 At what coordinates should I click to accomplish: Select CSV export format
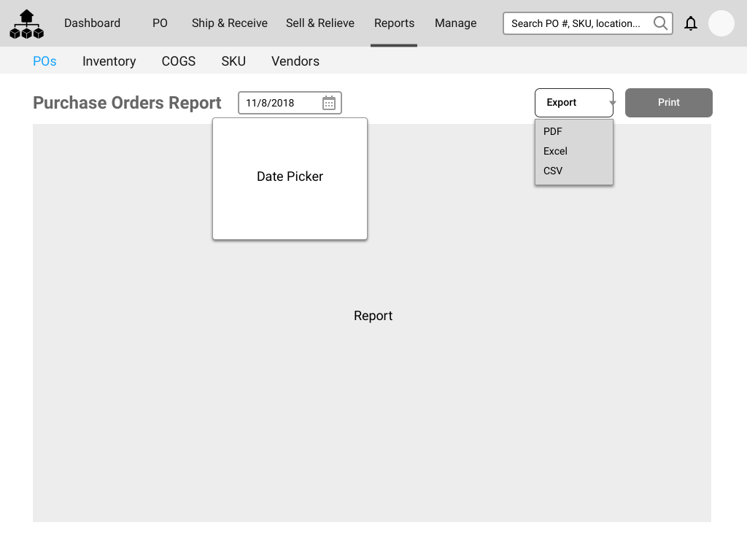(553, 171)
